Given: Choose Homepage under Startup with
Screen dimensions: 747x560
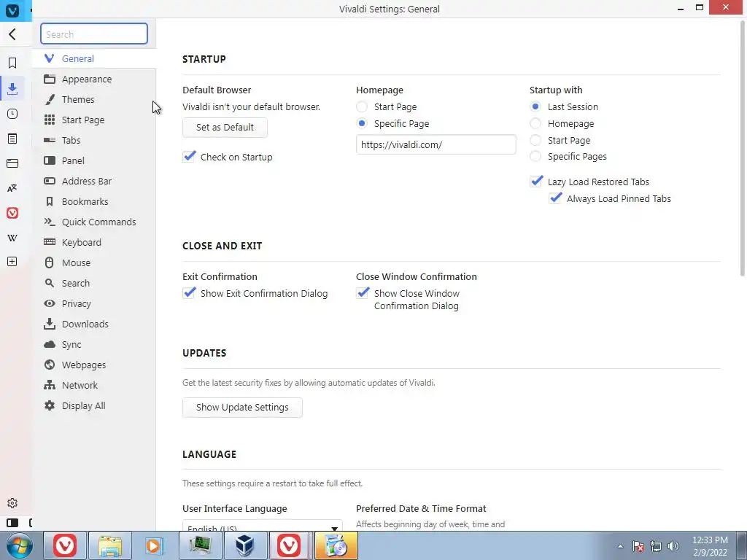Looking at the screenshot, I should click(535, 123).
